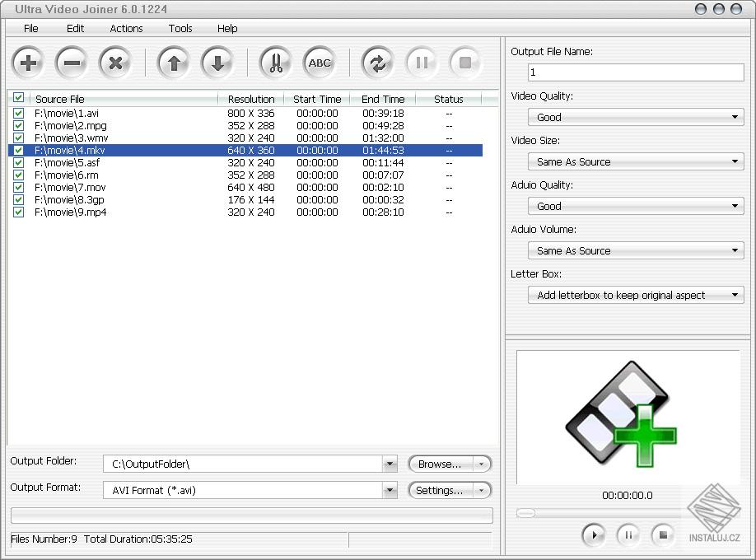Viewport: 756px width, 560px height.
Task: Uncheck F:\movie\8.3gp checkbox
Action: pos(18,199)
